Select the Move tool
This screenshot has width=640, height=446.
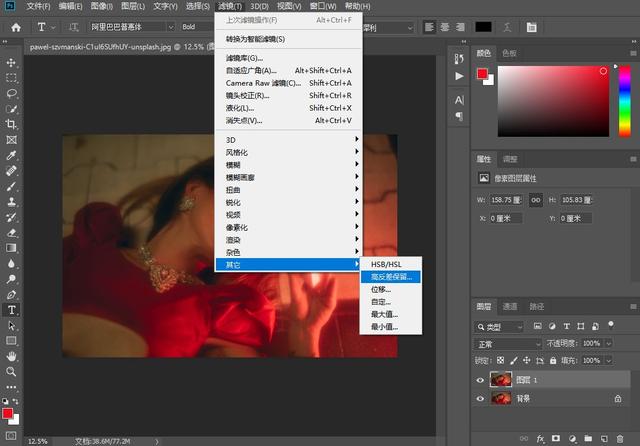pyautogui.click(x=11, y=62)
